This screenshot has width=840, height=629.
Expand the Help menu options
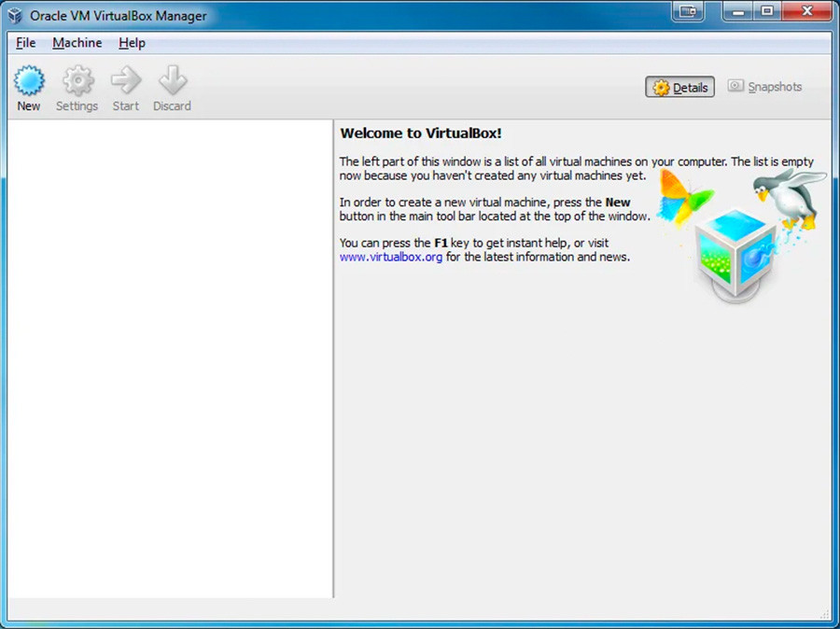(x=132, y=43)
